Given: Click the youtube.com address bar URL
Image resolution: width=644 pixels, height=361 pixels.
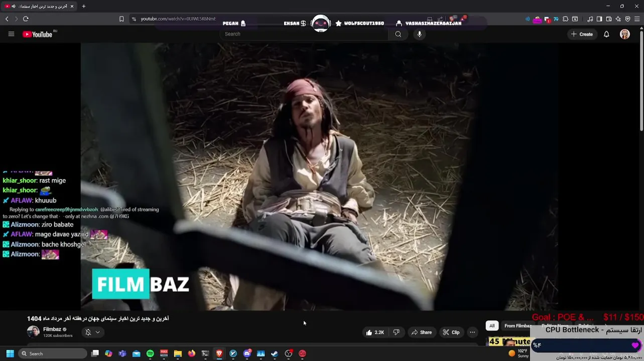Looking at the screenshot, I should point(178,19).
